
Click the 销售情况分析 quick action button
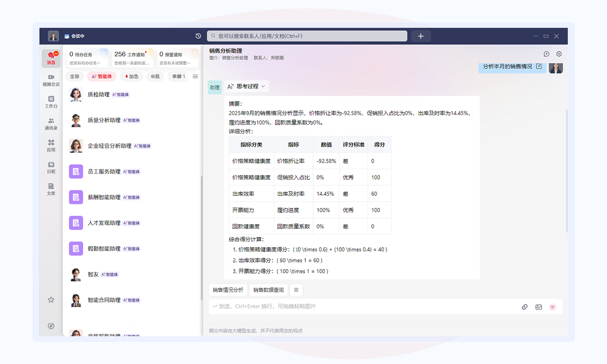(228, 290)
